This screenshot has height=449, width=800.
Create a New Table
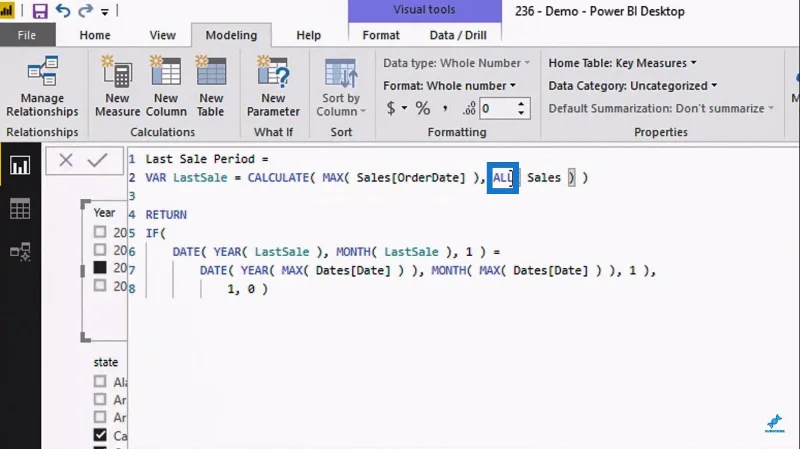point(211,86)
